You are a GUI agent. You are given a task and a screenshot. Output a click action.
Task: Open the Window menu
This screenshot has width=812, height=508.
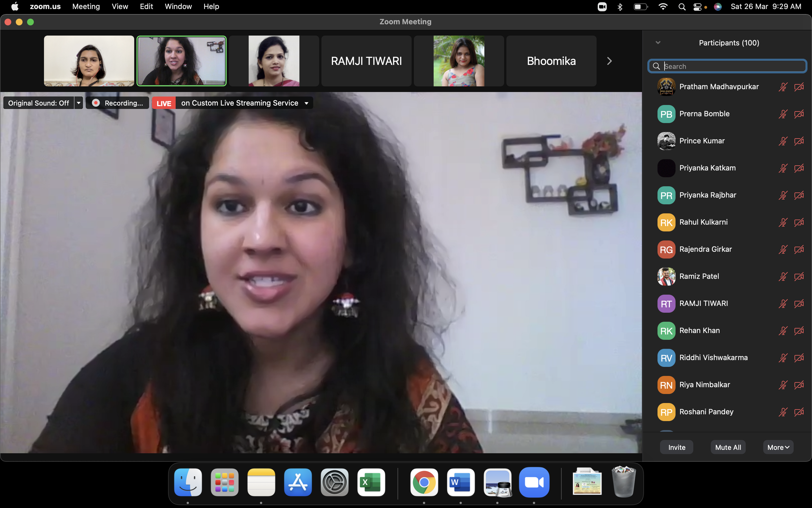178,7
